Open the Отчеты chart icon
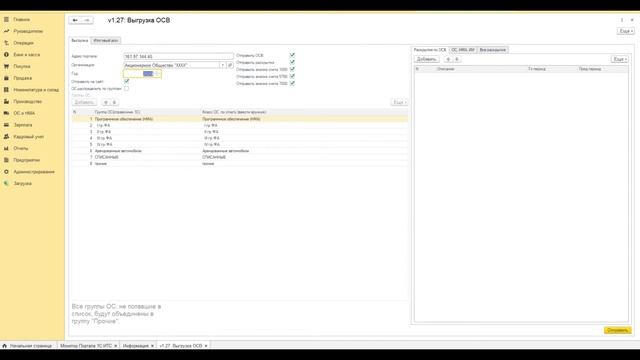Image resolution: width=640 pixels, height=360 pixels. click(6, 148)
